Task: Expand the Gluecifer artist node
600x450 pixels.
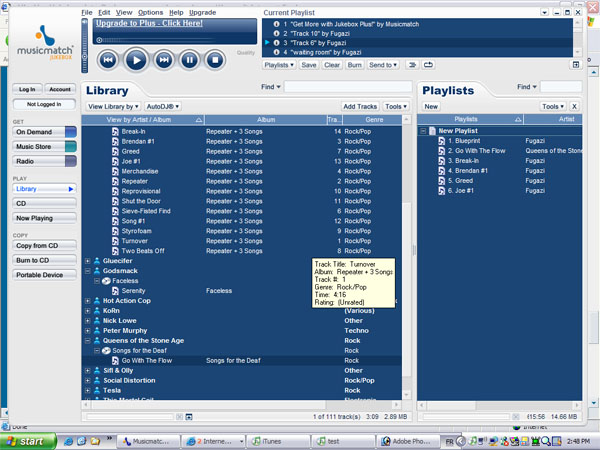Action: click(87, 261)
